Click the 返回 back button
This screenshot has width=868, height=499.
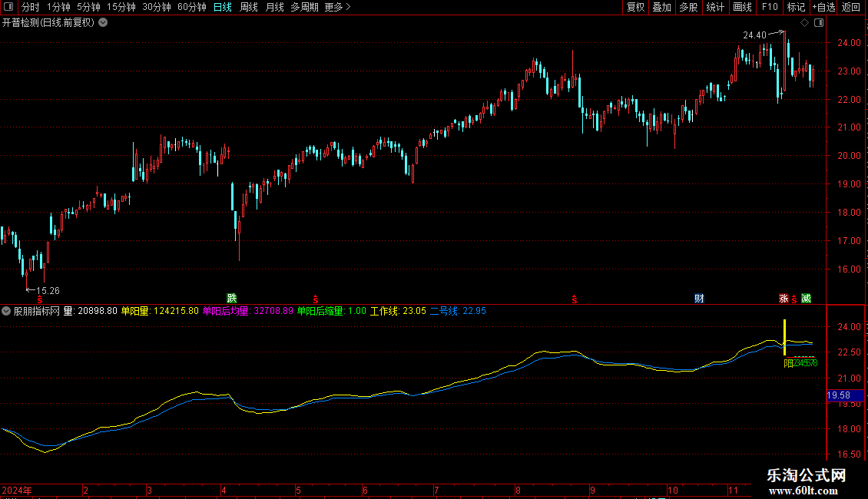[851, 7]
